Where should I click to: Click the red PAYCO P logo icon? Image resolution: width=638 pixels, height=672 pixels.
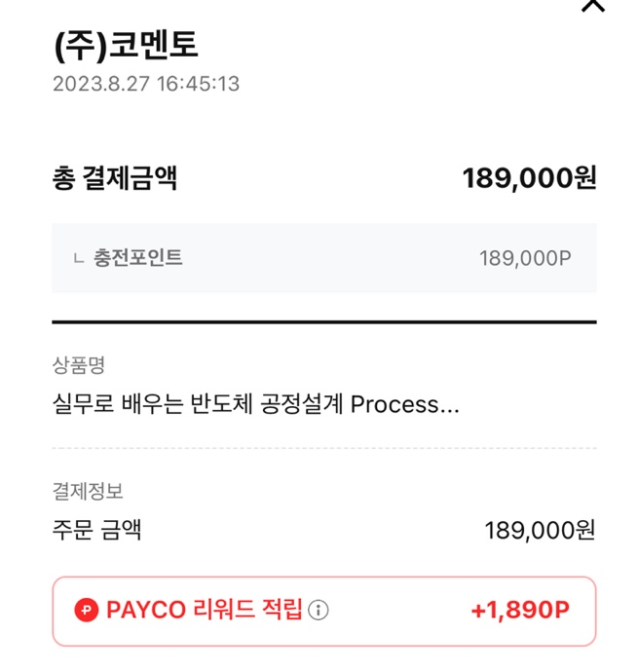coord(87,611)
